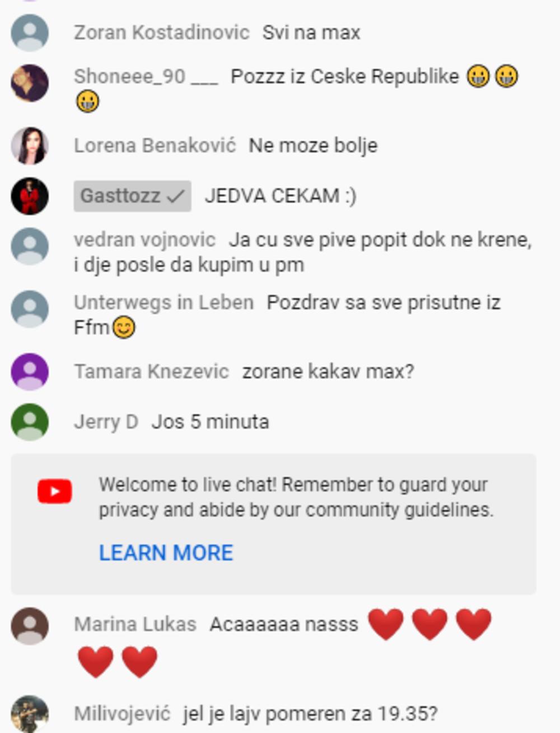The height and width of the screenshot is (733, 560).
Task: Follow the LEARN MORE link
Action: coord(166,553)
